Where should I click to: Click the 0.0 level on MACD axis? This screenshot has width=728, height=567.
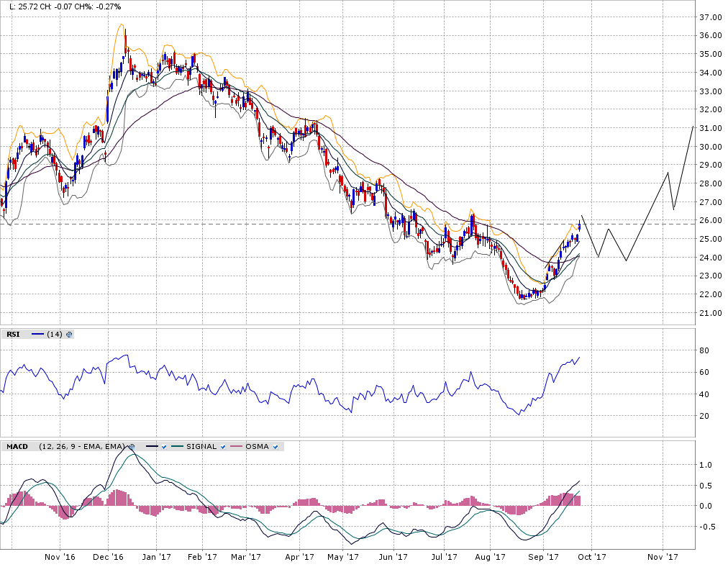707,506
